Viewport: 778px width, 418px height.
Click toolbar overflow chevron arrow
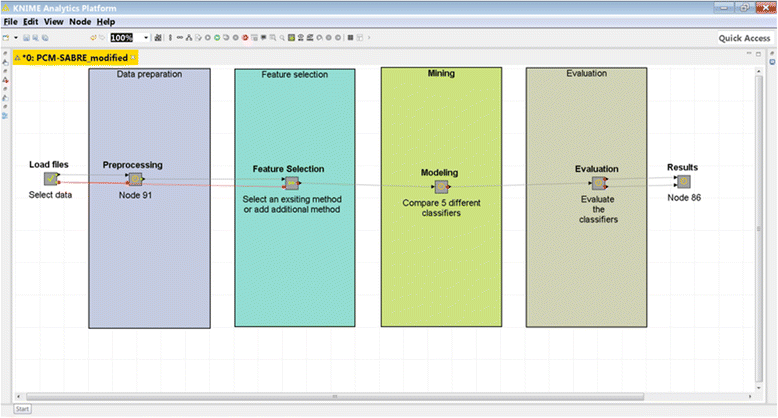369,38
